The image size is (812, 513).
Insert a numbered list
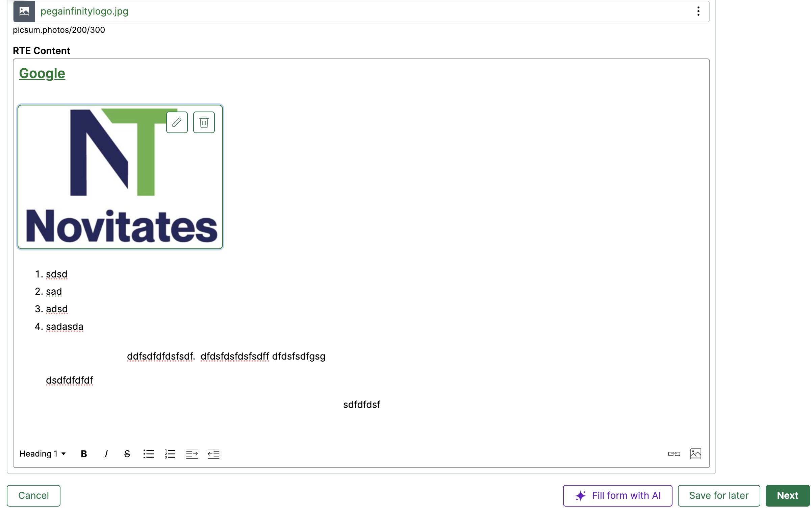170,454
